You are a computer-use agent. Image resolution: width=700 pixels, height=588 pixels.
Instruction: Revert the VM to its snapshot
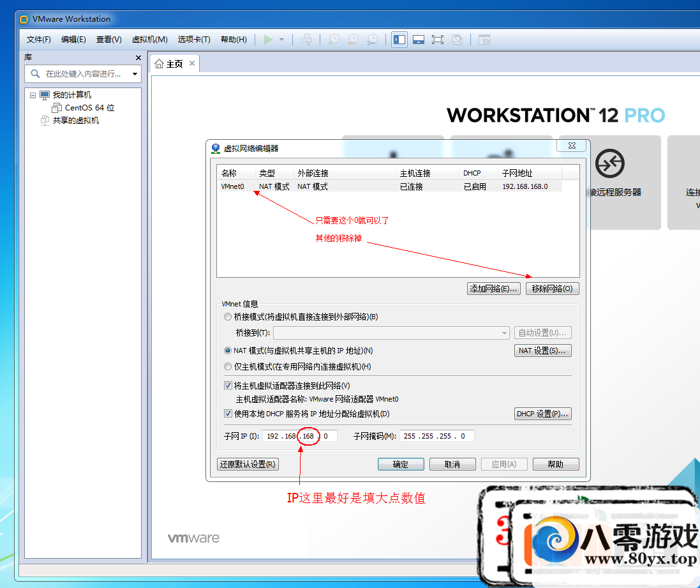click(x=352, y=39)
